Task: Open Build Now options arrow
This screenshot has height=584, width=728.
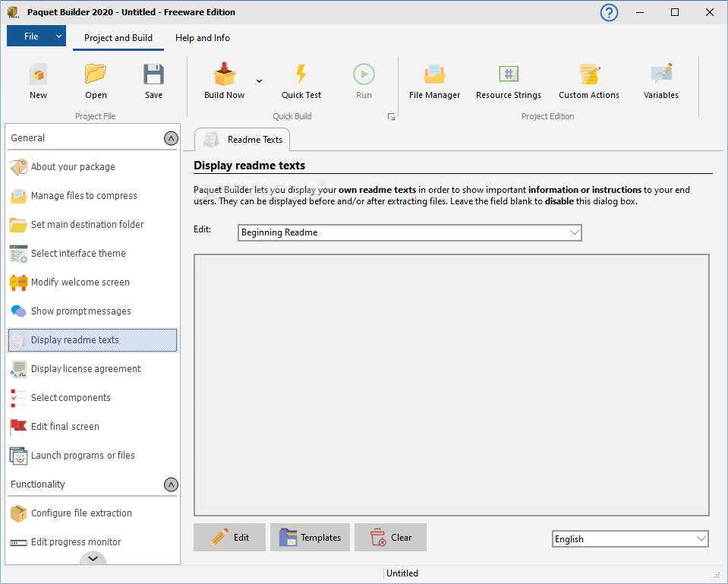Action: [259, 80]
